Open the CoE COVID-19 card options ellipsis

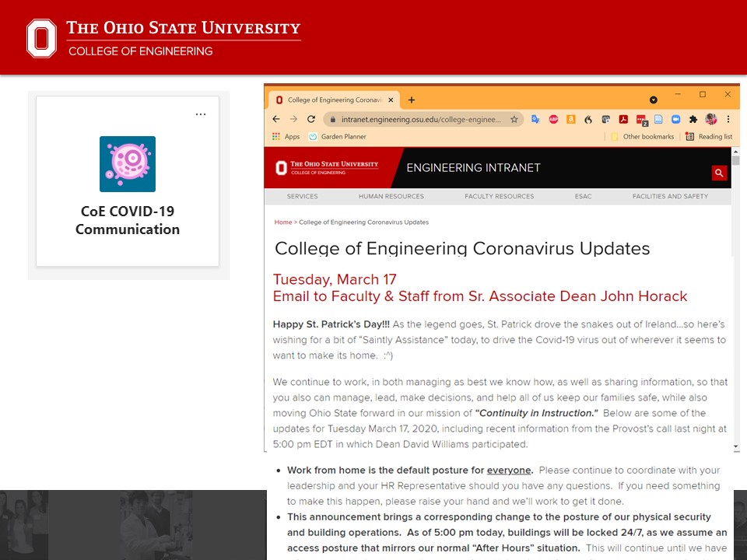(201, 114)
